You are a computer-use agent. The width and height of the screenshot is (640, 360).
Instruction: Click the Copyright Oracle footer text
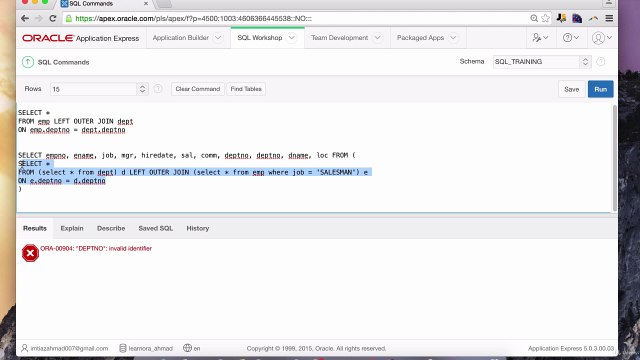coord(316,348)
